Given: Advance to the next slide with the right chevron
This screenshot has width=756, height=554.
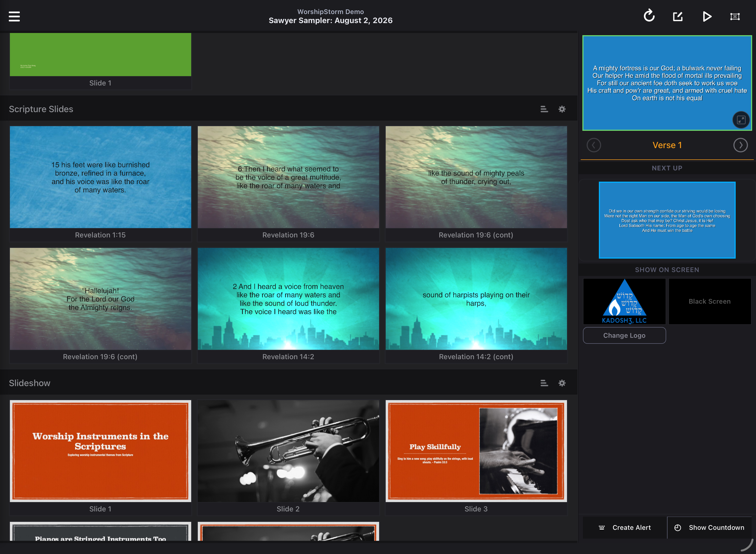Looking at the screenshot, I should pyautogui.click(x=740, y=145).
